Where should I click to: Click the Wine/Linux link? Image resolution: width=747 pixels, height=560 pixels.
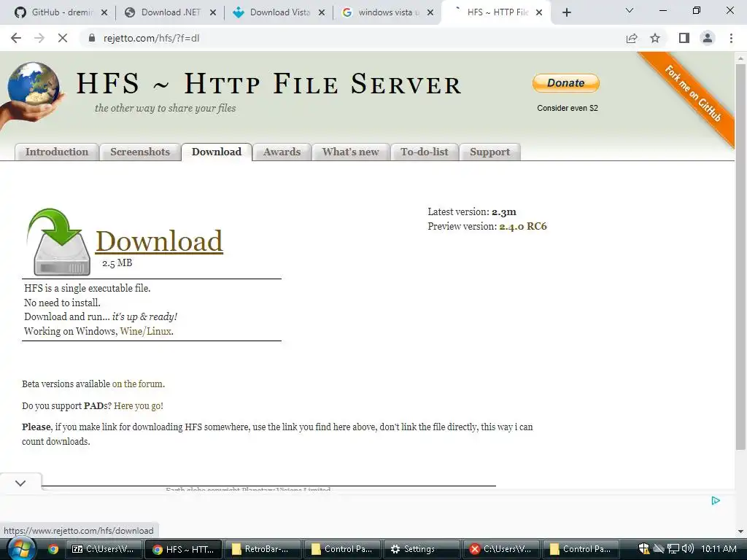[146, 331]
